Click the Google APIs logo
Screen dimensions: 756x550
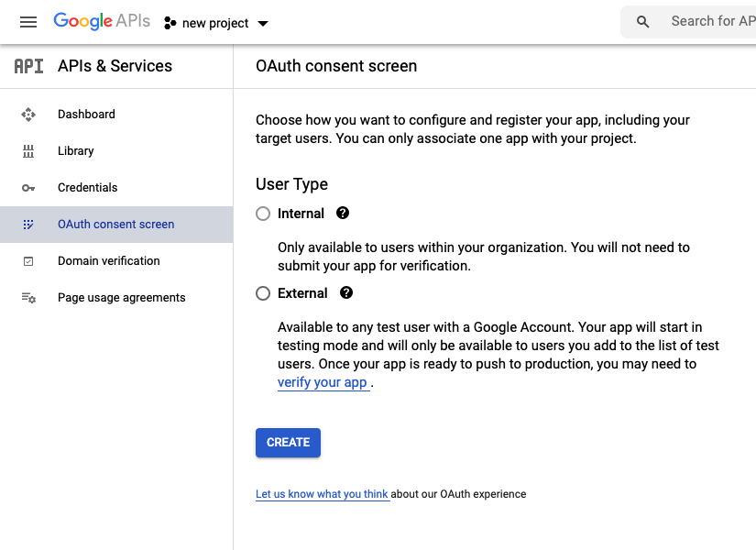pos(102,22)
